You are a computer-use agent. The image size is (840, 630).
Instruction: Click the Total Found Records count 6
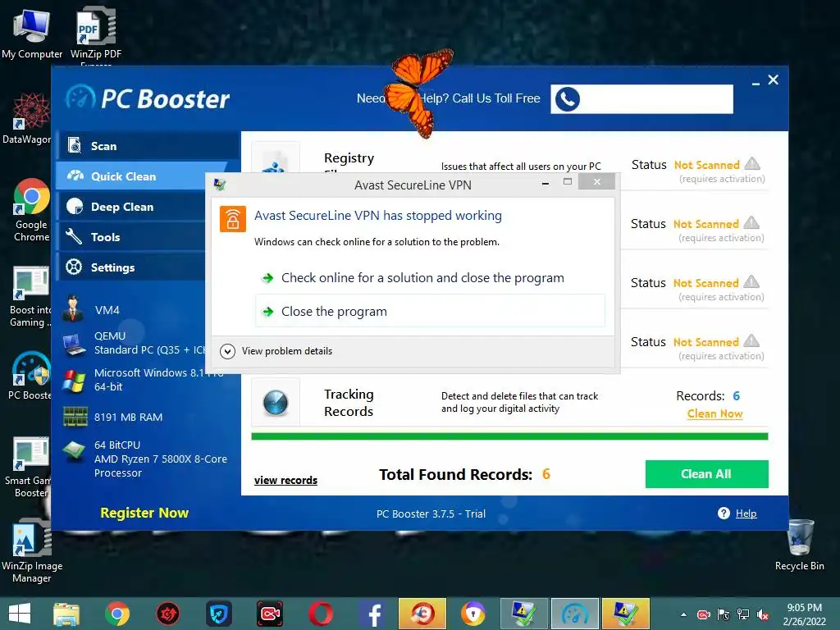[546, 473]
